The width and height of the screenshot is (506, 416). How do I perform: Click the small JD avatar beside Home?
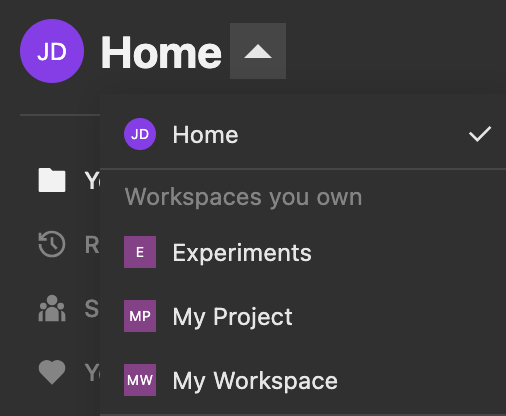pos(140,134)
